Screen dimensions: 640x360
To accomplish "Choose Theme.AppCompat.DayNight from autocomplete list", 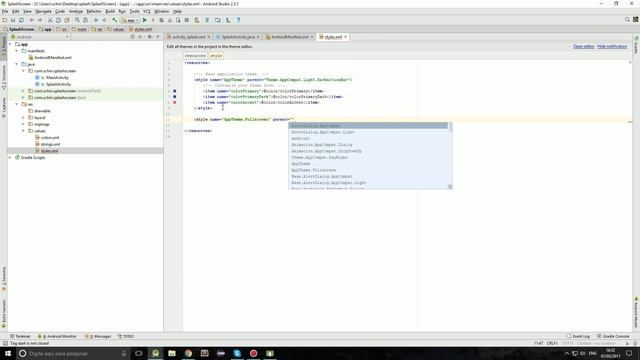I will [x=369, y=158].
